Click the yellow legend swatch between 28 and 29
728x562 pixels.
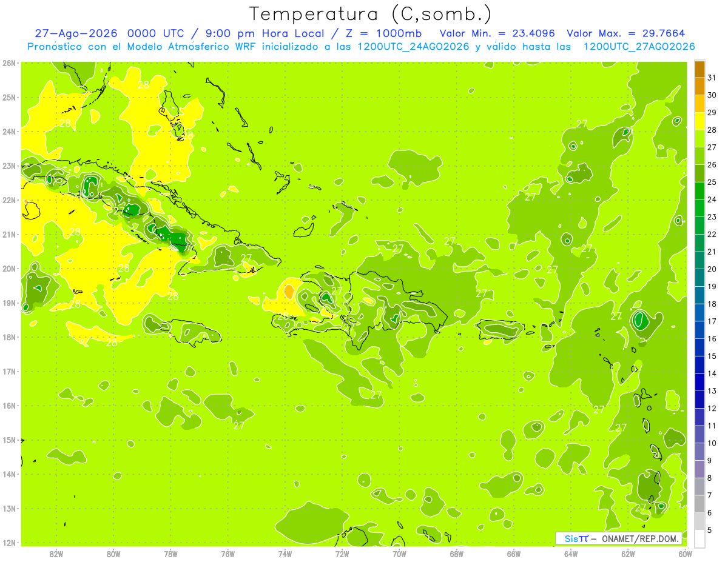click(x=699, y=121)
